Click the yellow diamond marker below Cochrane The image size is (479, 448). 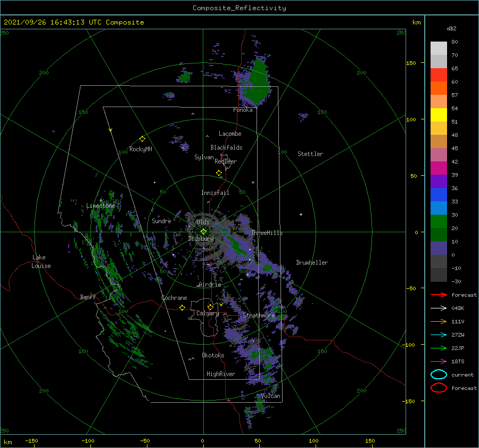click(x=182, y=307)
